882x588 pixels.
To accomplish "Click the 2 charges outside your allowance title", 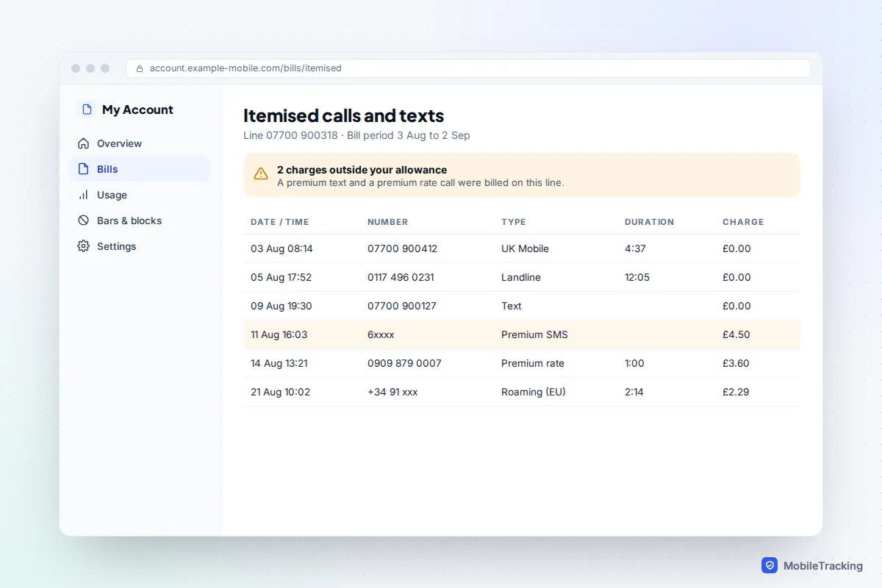I will click(x=362, y=170).
